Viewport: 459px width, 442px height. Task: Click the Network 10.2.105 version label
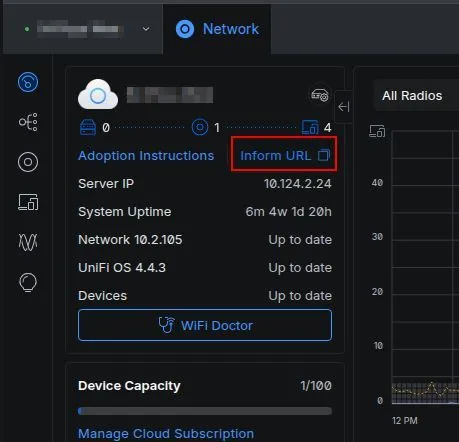pos(130,240)
